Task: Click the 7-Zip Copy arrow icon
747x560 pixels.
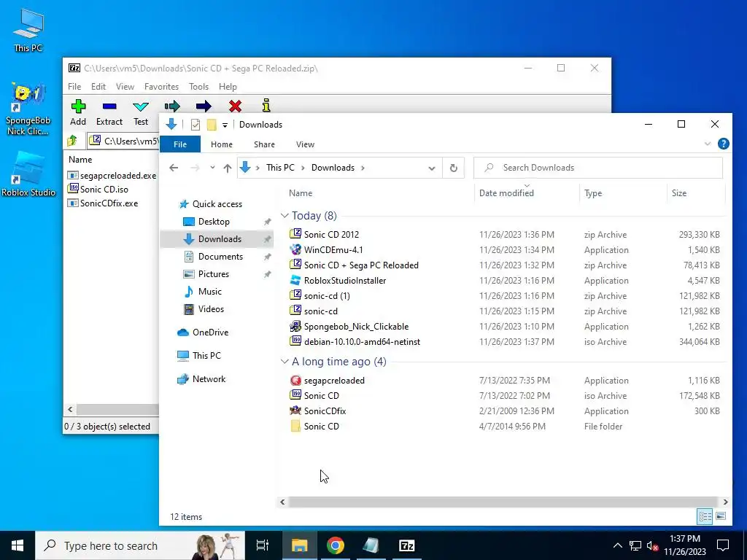Action: pos(172,106)
